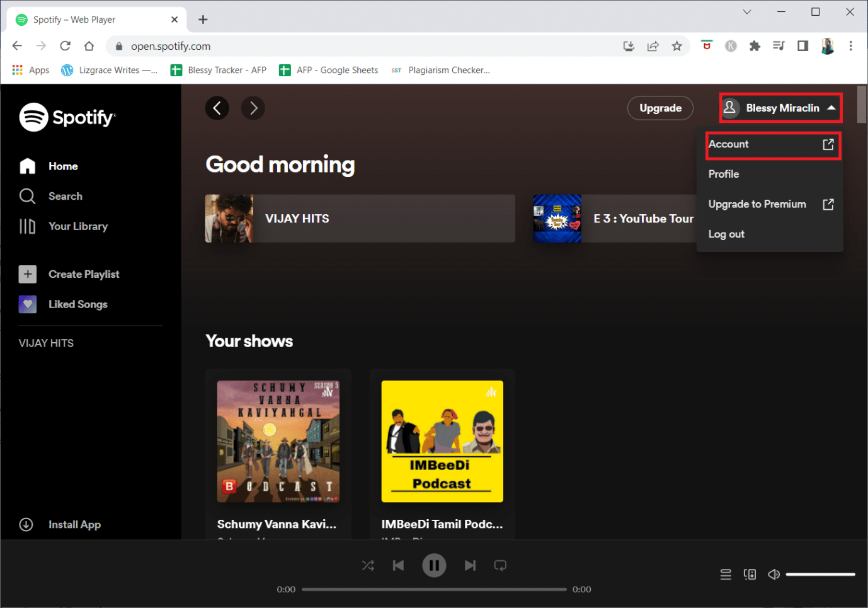The image size is (868, 608).
Task: Click the Your shows heading
Action: (249, 341)
